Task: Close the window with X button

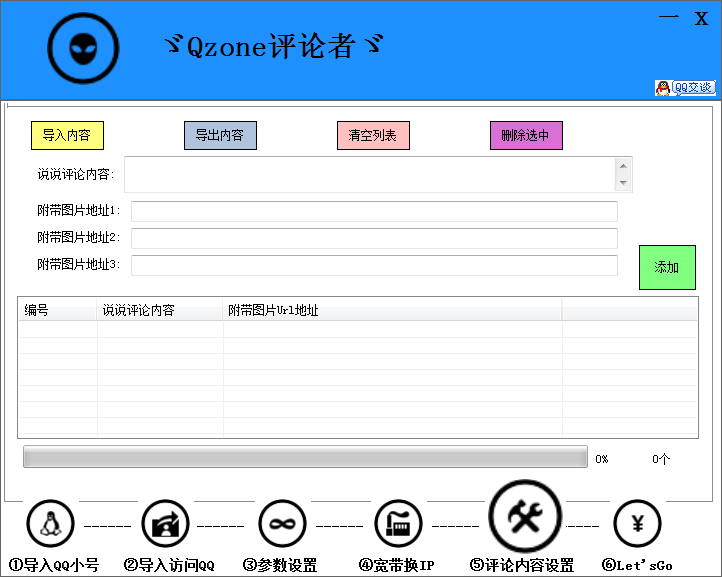Action: tap(701, 18)
